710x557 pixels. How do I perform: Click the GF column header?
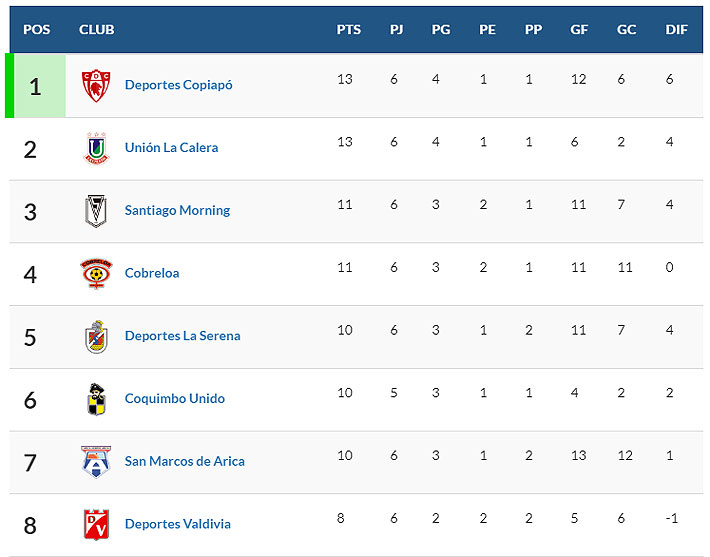tap(579, 30)
